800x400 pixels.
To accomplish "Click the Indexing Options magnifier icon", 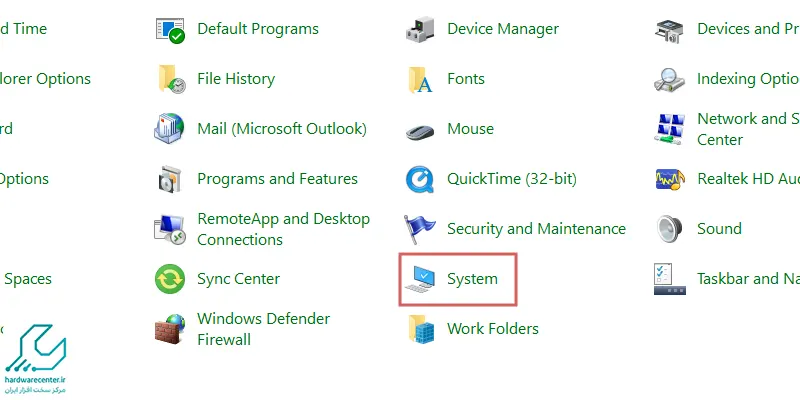I will 669,80.
